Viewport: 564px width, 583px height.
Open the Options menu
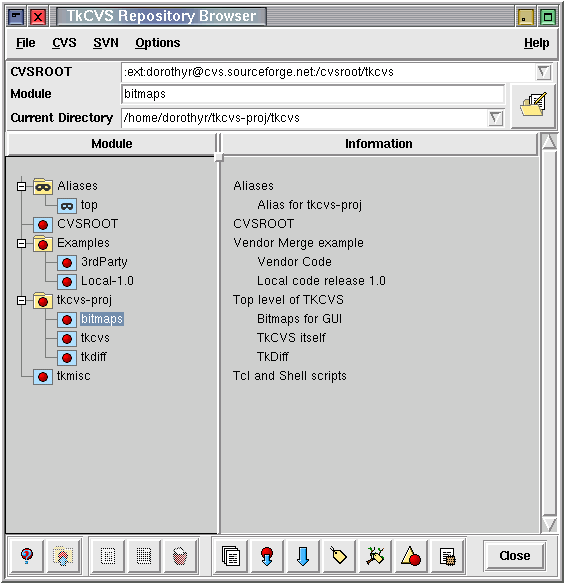pos(157,43)
